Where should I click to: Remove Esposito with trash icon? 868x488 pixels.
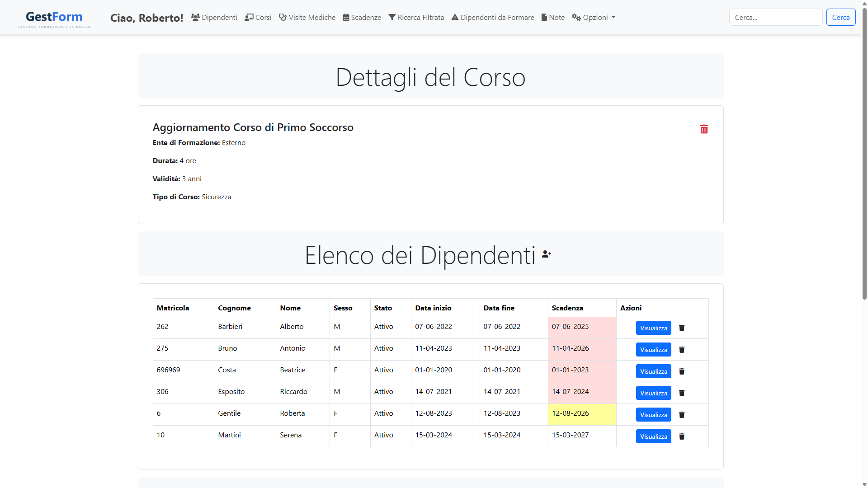682,393
